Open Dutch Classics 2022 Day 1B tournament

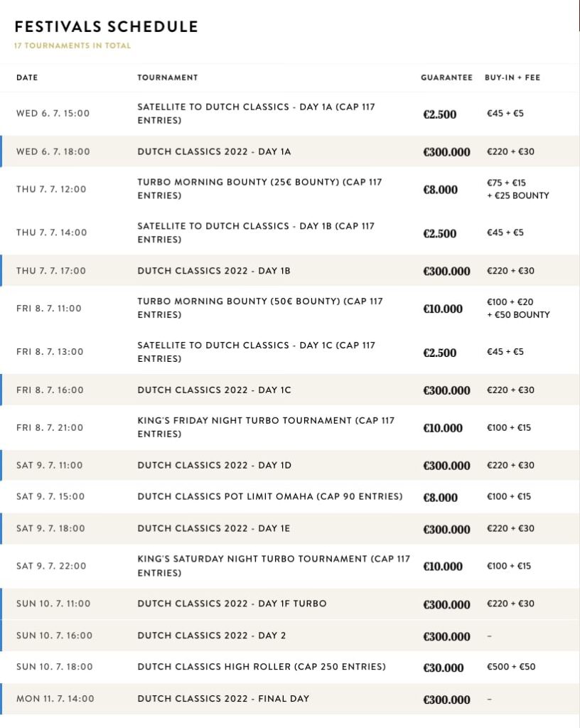[214, 271]
